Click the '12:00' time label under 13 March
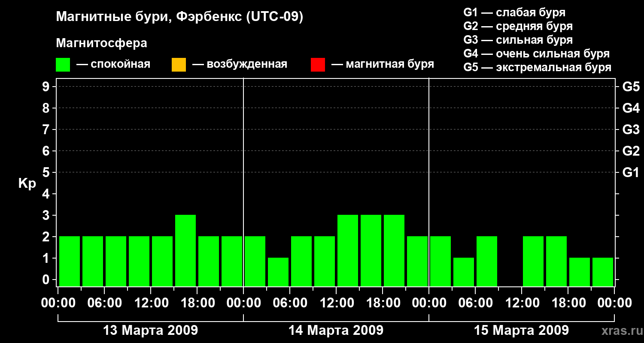Image resolution: width=644 pixels, height=343 pixels. click(x=151, y=303)
